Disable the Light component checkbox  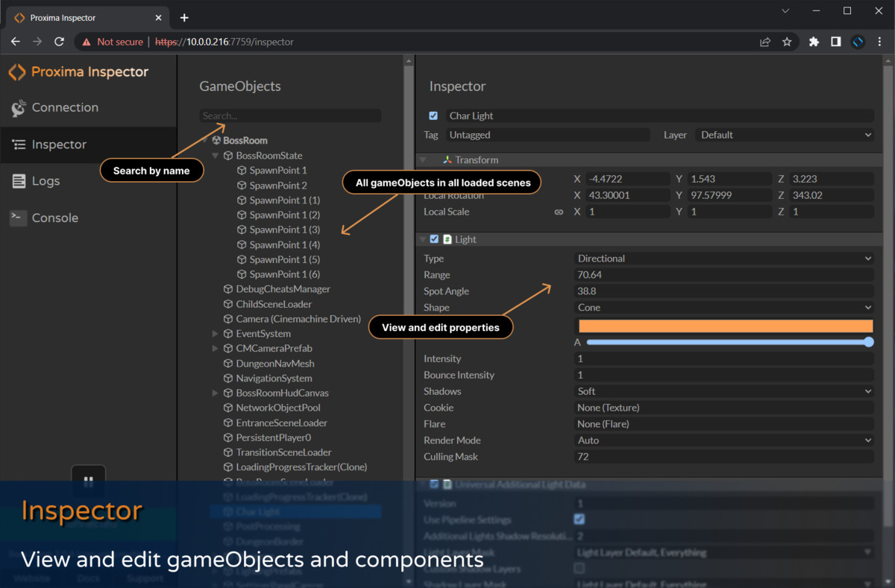click(434, 239)
